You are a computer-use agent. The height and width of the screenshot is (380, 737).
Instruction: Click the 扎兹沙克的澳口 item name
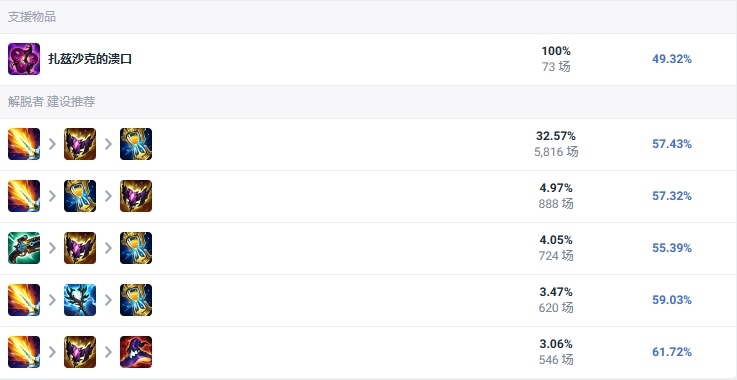[90, 59]
